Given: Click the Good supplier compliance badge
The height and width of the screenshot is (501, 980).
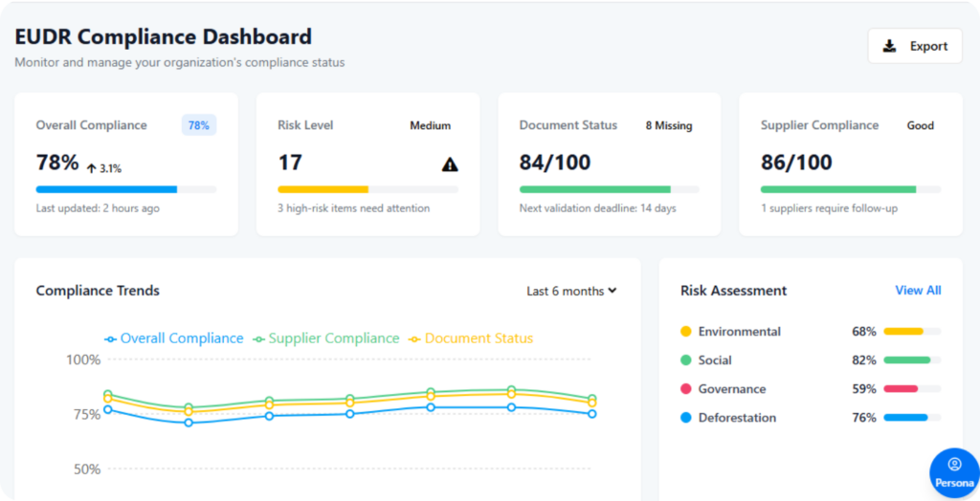Looking at the screenshot, I should coord(920,125).
